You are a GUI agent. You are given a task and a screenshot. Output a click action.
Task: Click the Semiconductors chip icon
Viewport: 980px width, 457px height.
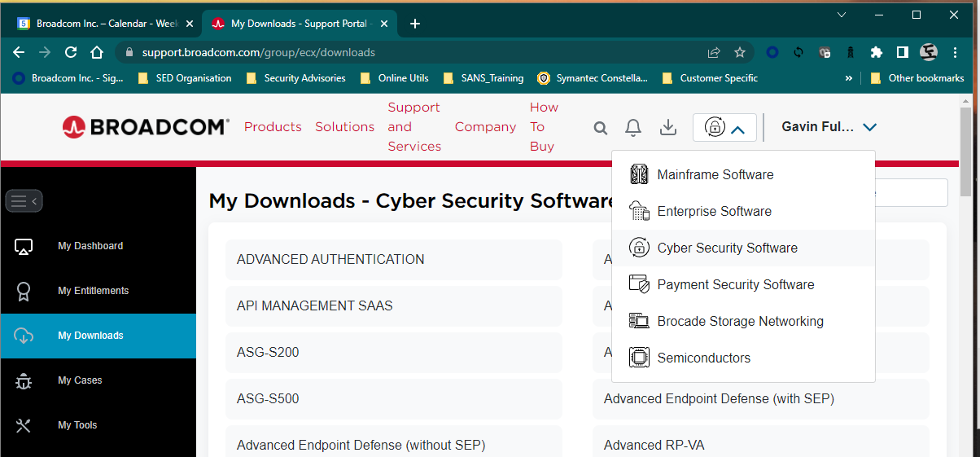639,358
